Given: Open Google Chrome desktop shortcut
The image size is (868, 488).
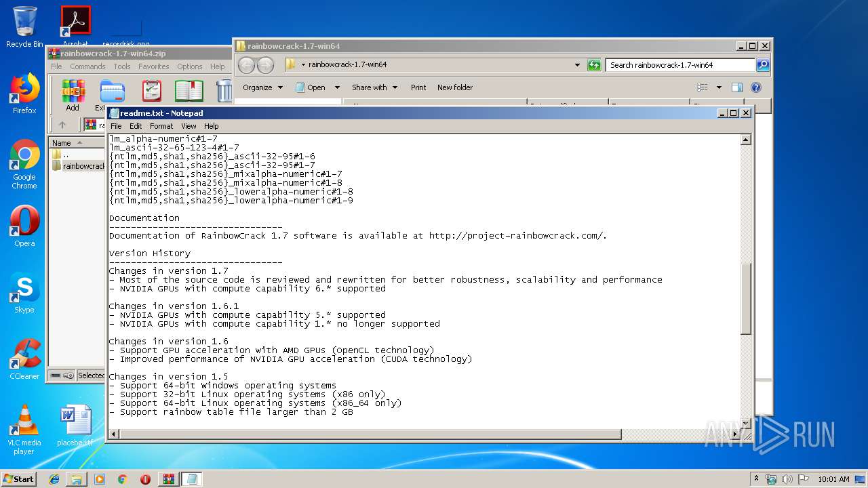Looking at the screenshot, I should pos(24,164).
